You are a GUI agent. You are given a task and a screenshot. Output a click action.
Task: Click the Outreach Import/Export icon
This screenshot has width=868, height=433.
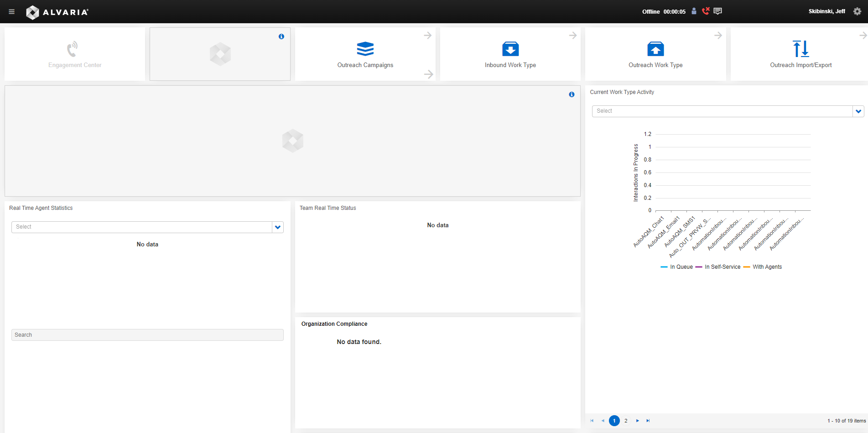[800, 49]
